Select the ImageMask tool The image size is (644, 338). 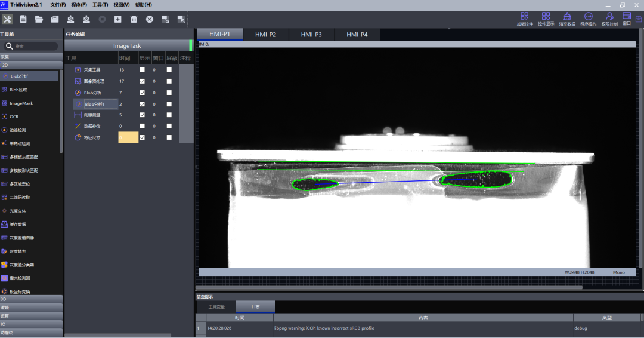[21, 103]
